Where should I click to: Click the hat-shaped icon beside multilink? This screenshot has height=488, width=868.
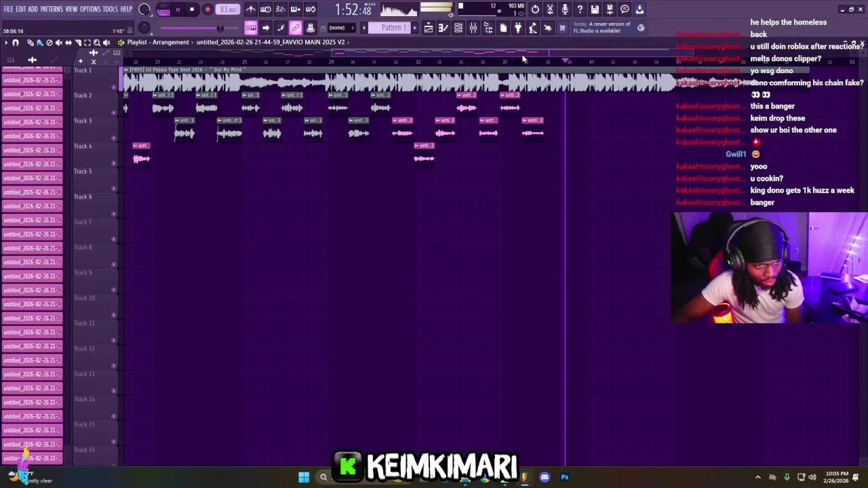click(x=310, y=28)
